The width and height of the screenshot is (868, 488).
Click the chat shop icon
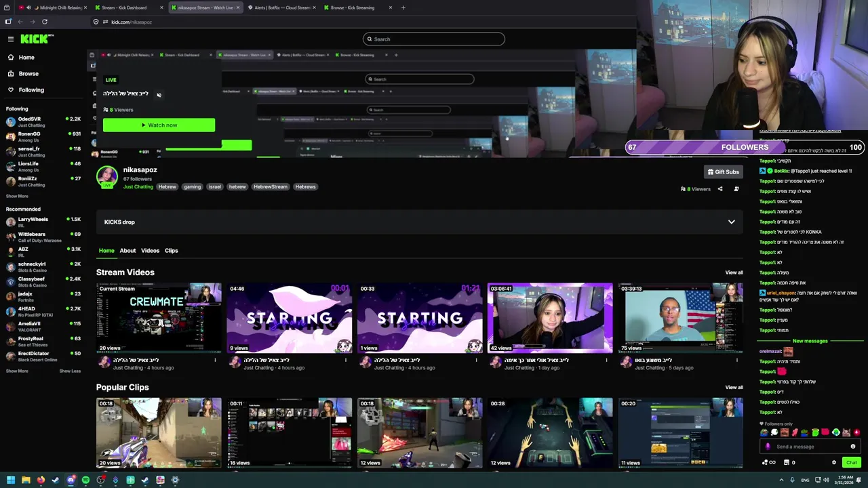pos(787,462)
